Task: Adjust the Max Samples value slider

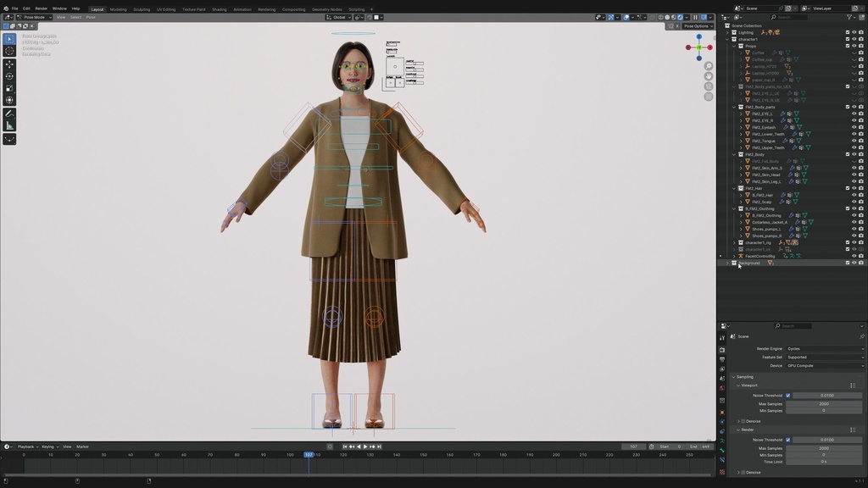Action: click(823, 402)
